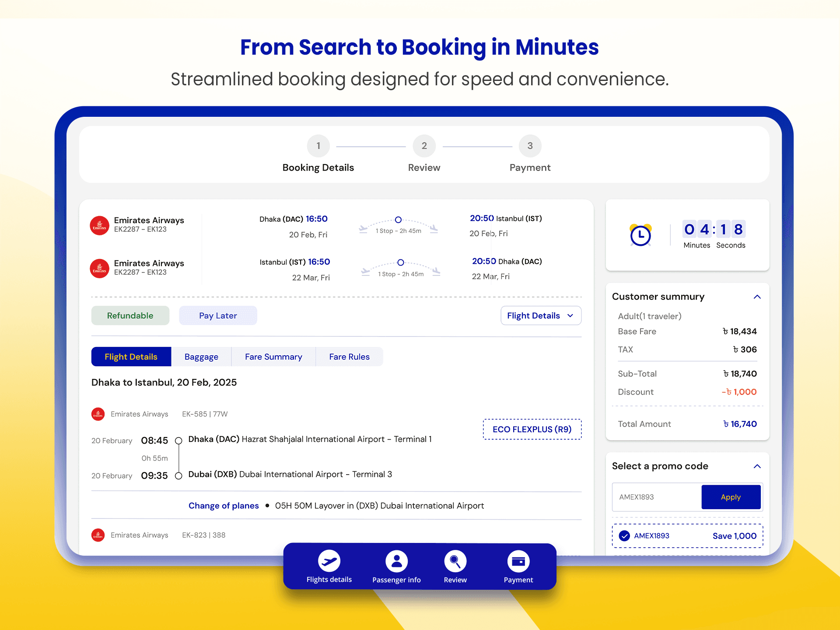Click landing plane icon on 22 Mar route
Viewport: 840px width, 630px height.
pyautogui.click(x=436, y=272)
